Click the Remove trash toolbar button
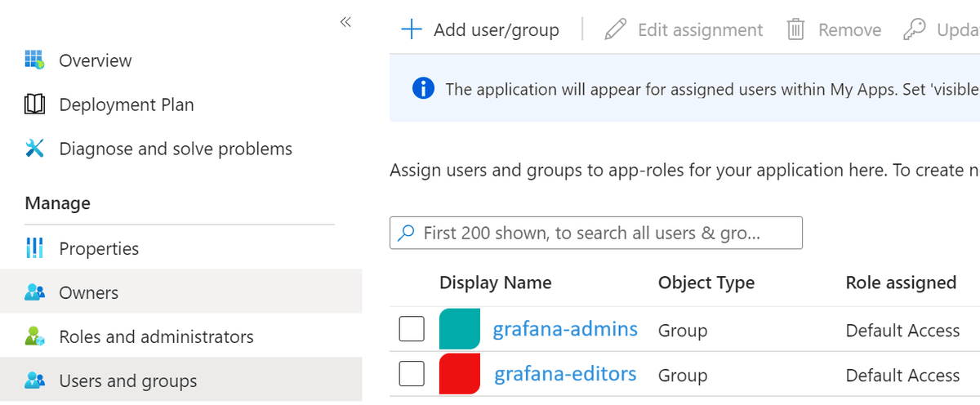Viewport: 980px width, 405px height. (x=834, y=30)
